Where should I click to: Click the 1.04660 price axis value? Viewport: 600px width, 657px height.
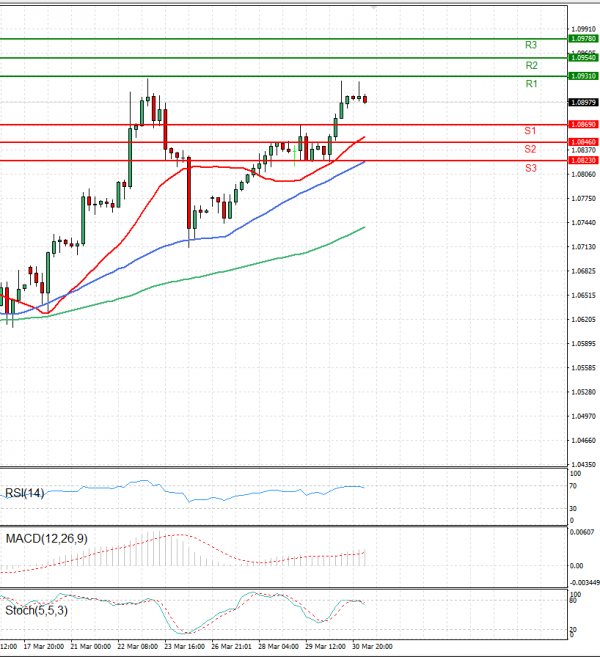coord(583,440)
